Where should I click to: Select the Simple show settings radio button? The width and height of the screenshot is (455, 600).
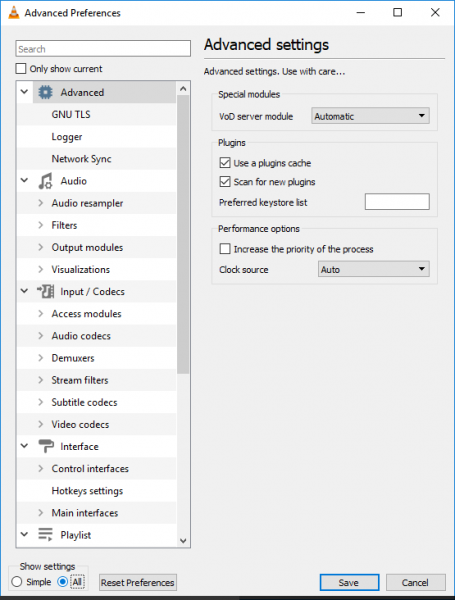coord(17,582)
